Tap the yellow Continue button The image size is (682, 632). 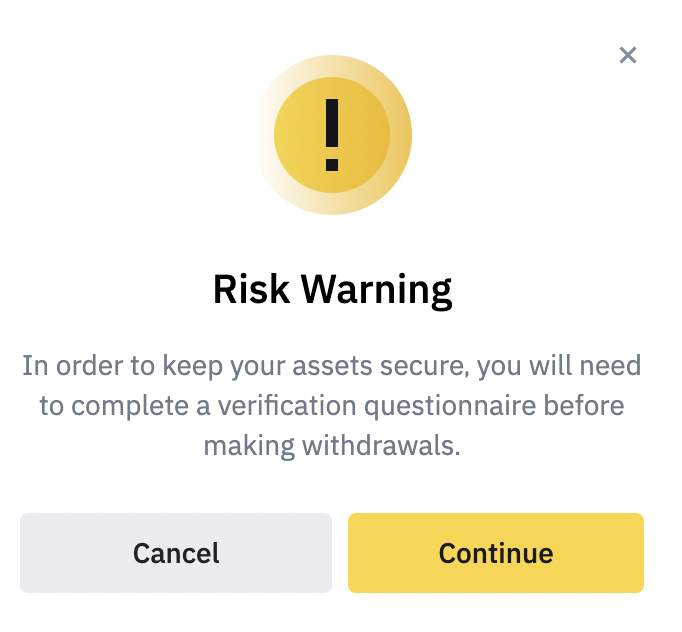(495, 553)
